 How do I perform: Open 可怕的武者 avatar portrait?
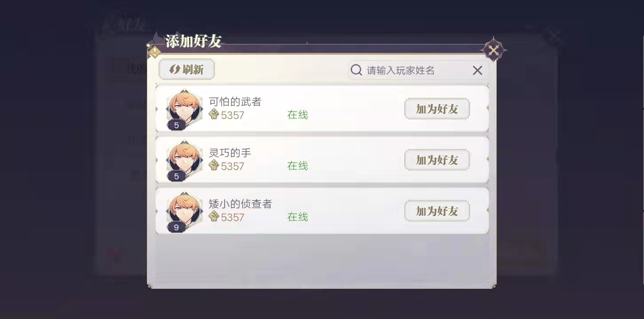click(x=184, y=109)
